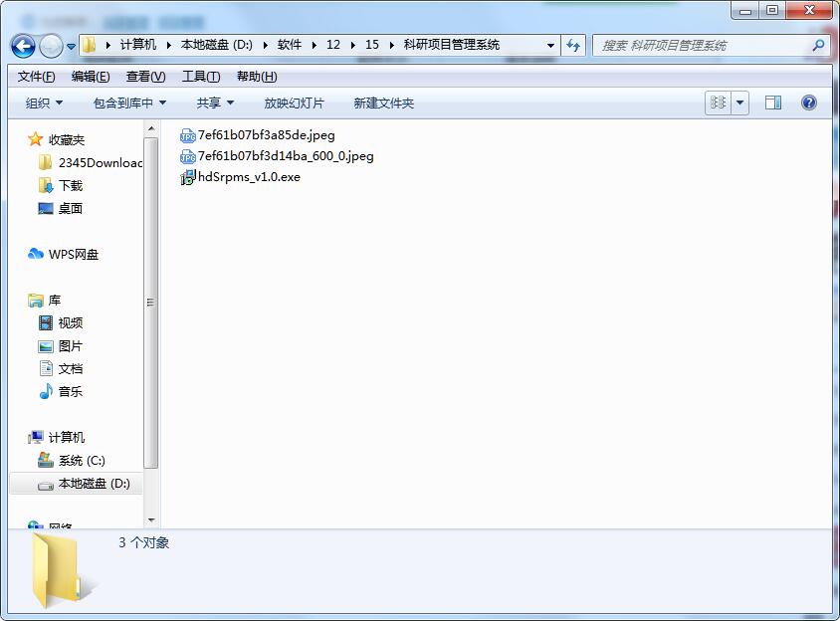Select the file 7ef61b07bf3a85de.jpeg
The image size is (840, 621).
point(258,135)
